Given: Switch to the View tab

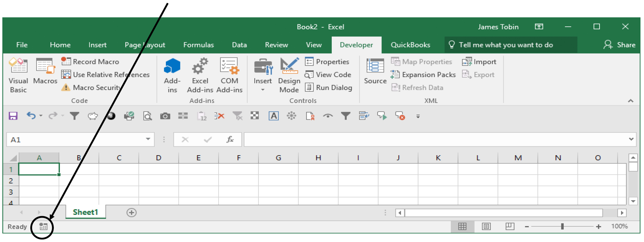Looking at the screenshot, I should click(314, 45).
